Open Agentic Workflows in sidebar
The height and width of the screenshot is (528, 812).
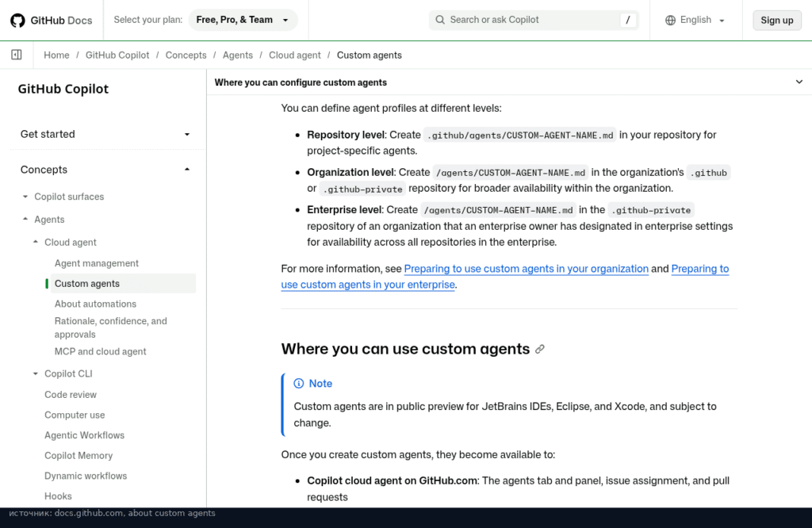coord(84,434)
